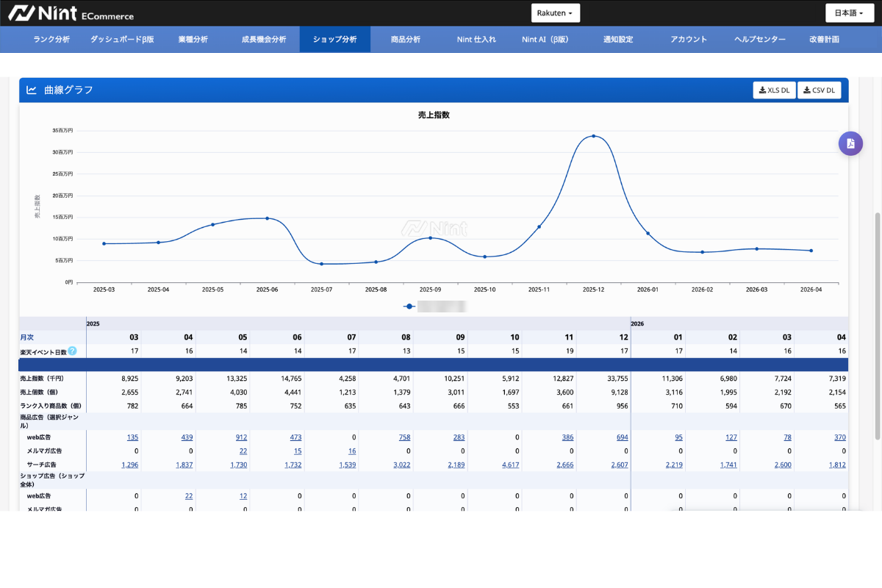Open the ランク分析 menu

point(51,40)
